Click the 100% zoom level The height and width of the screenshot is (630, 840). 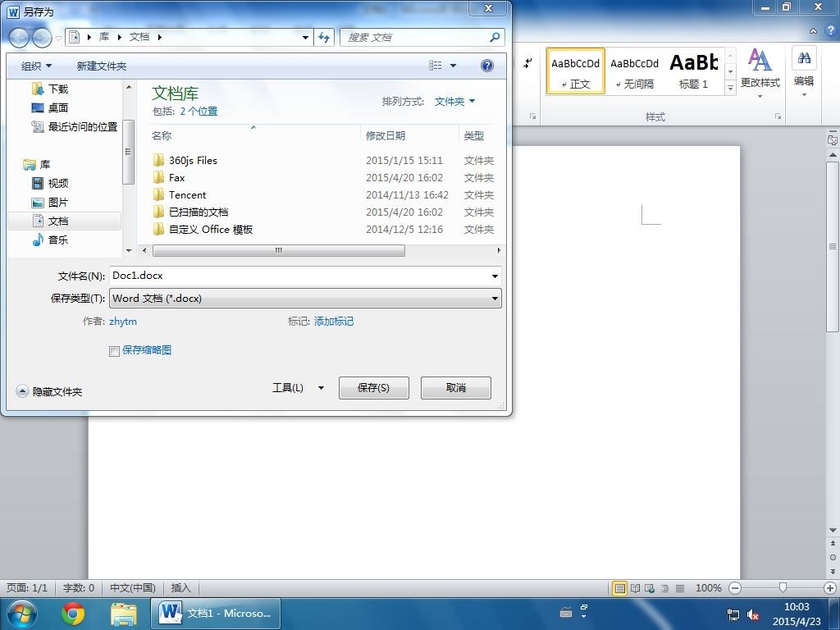click(708, 588)
